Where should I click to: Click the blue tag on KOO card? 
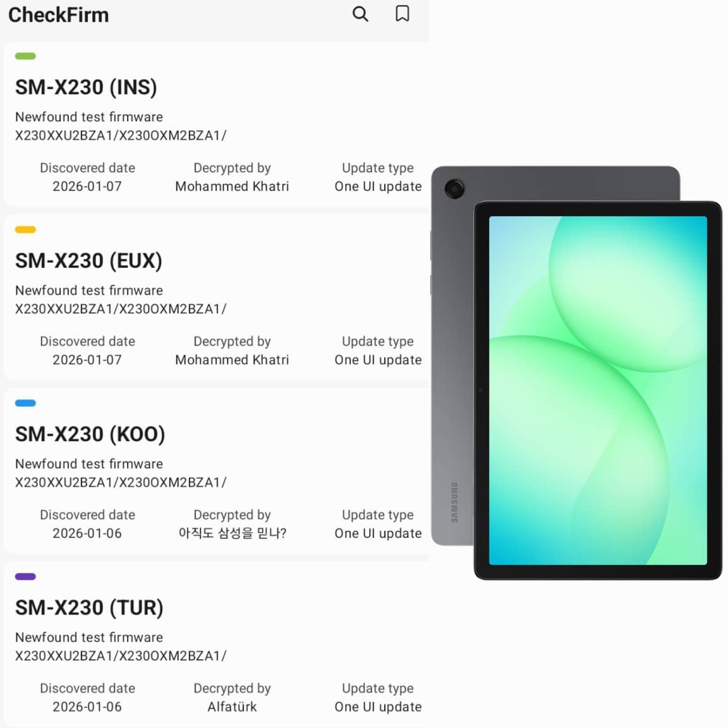point(25,403)
